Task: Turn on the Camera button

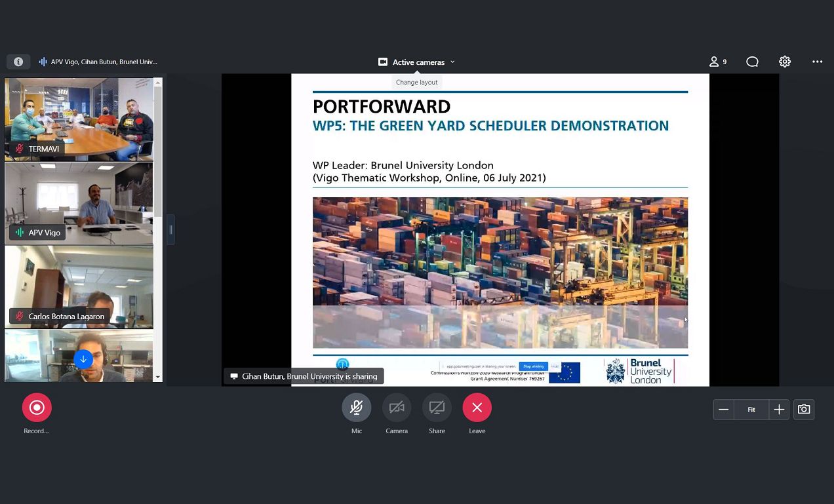Action: (x=397, y=408)
